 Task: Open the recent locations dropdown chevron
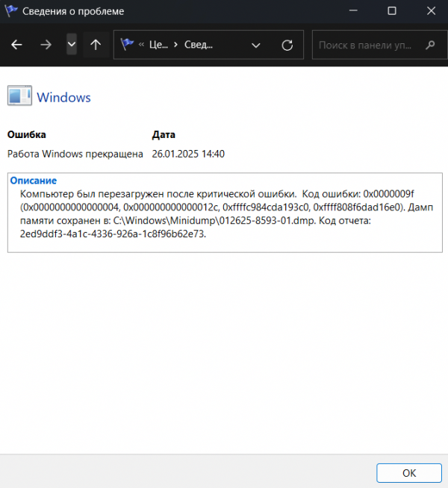[72, 45]
